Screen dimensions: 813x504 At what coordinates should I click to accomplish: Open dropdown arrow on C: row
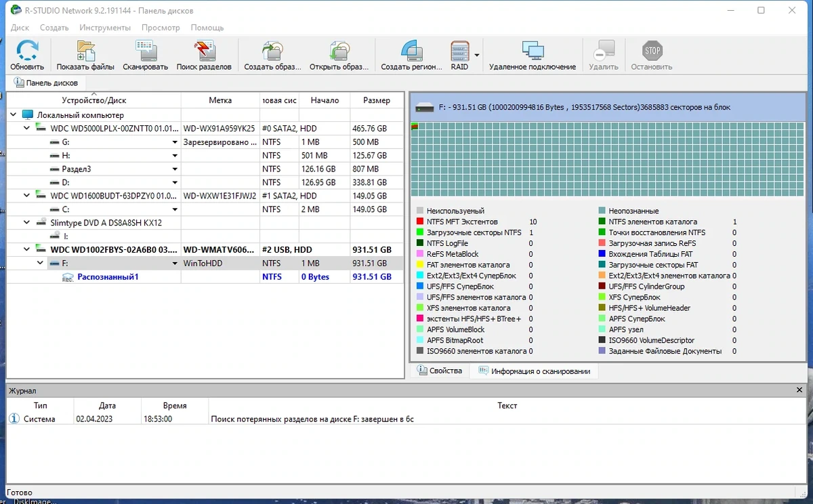[x=175, y=210]
